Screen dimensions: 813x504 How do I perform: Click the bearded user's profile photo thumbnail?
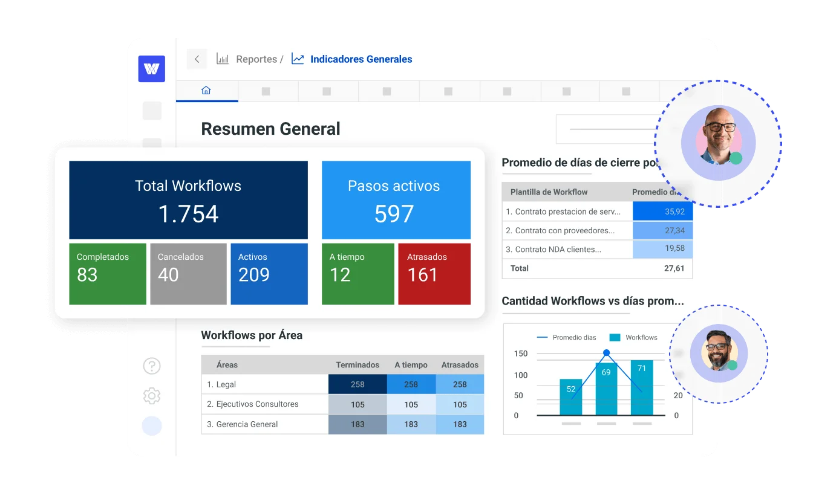(719, 353)
